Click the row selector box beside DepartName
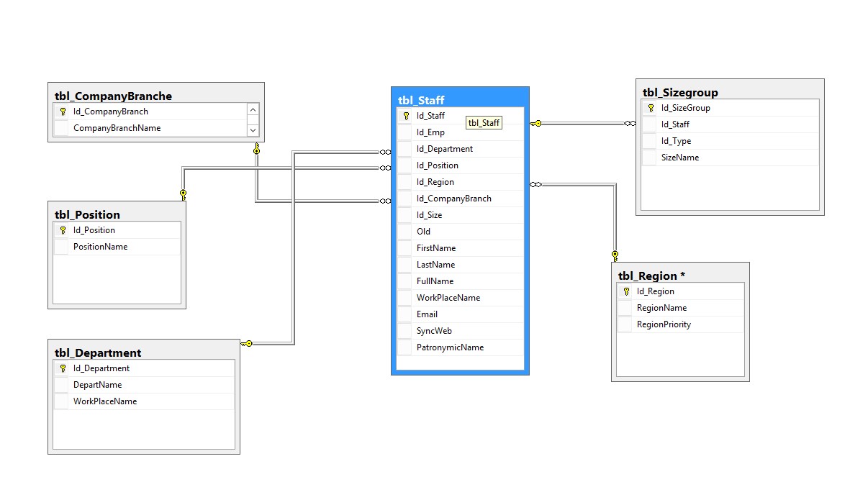868x487 pixels. coord(61,385)
